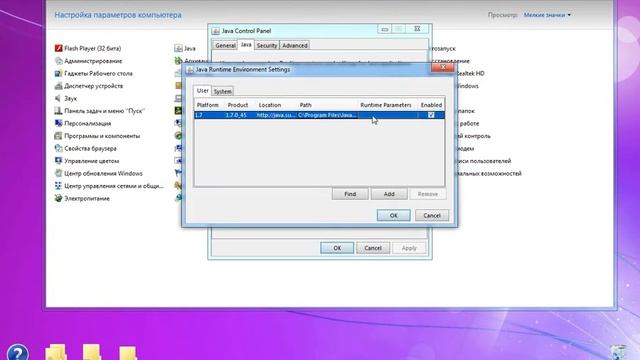
Task: Open the second folder on the desktop
Action: click(x=92, y=353)
